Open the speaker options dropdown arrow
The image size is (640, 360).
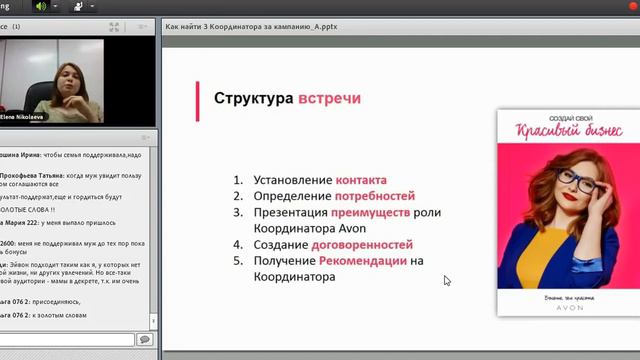[56, 6]
